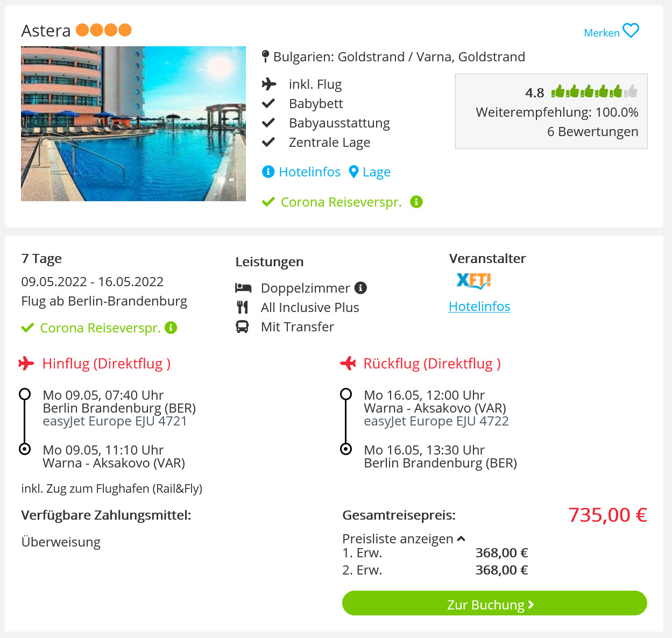Click the info icon next to Doppelzimmer

(x=360, y=288)
